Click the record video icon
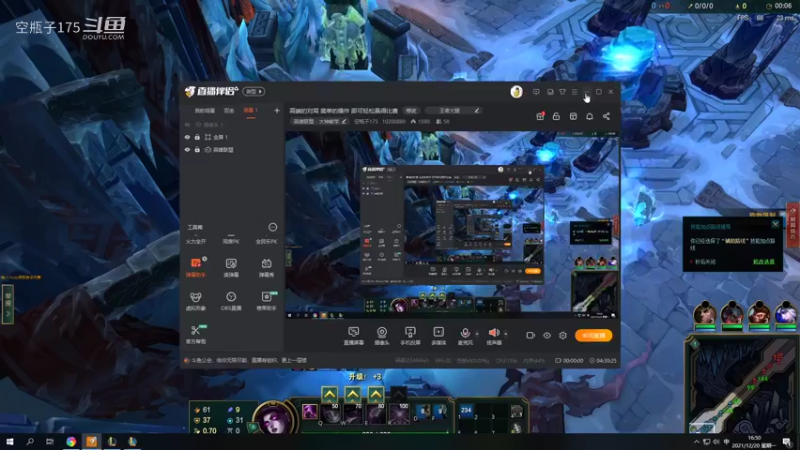The height and width of the screenshot is (450, 800). (531, 335)
